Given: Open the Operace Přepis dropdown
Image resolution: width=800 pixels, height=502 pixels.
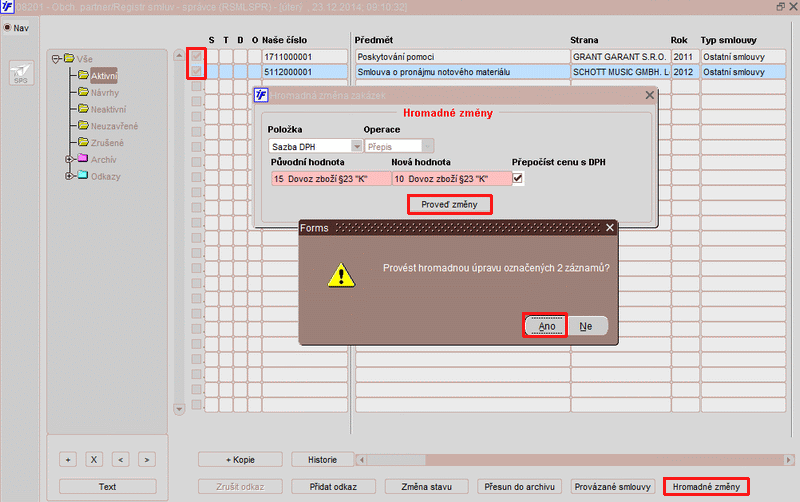Looking at the screenshot, I should click(x=428, y=146).
